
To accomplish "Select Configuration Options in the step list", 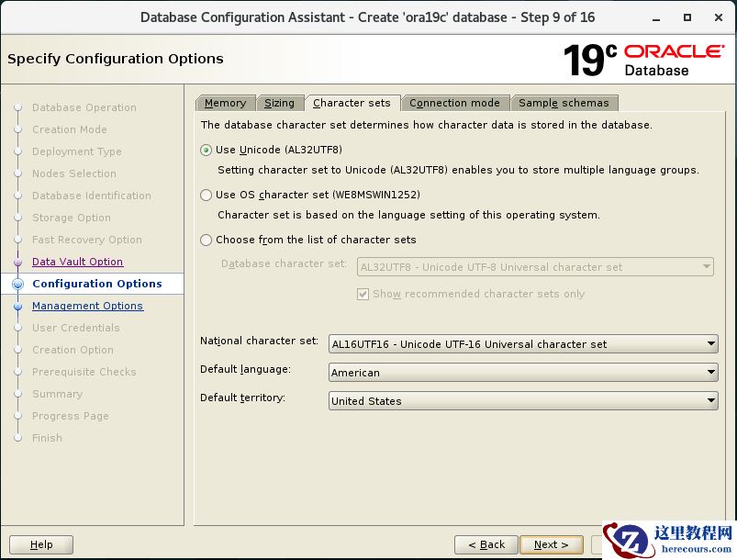I will [x=96, y=284].
